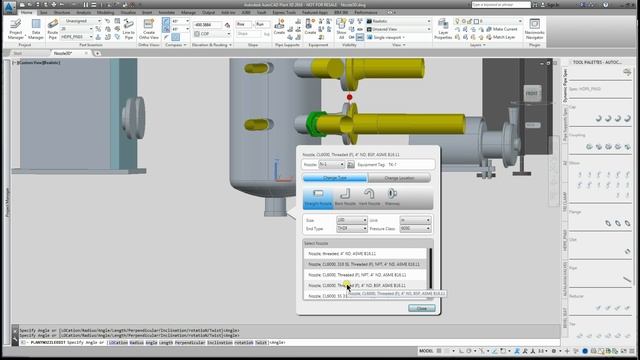Open Layer Properties
This screenshot has height=360, width=640.
[443, 29]
